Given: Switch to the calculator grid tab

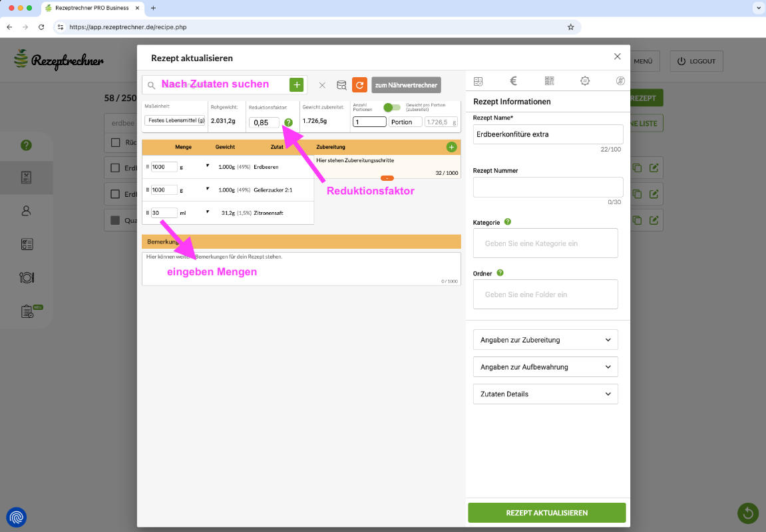Looking at the screenshot, I should click(479, 82).
